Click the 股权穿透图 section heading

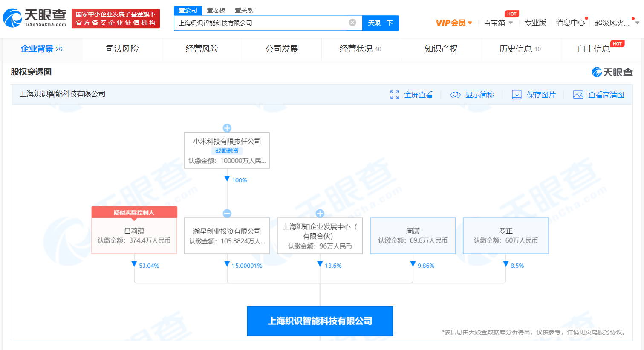click(31, 72)
